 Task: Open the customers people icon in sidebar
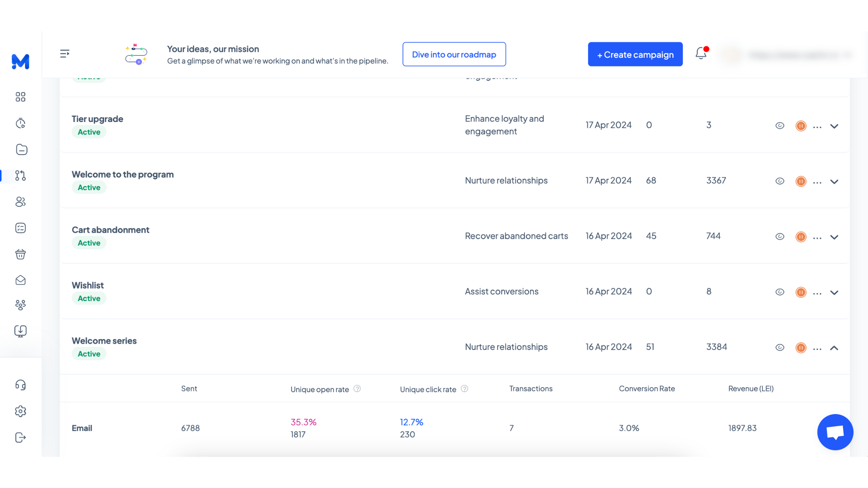21,202
